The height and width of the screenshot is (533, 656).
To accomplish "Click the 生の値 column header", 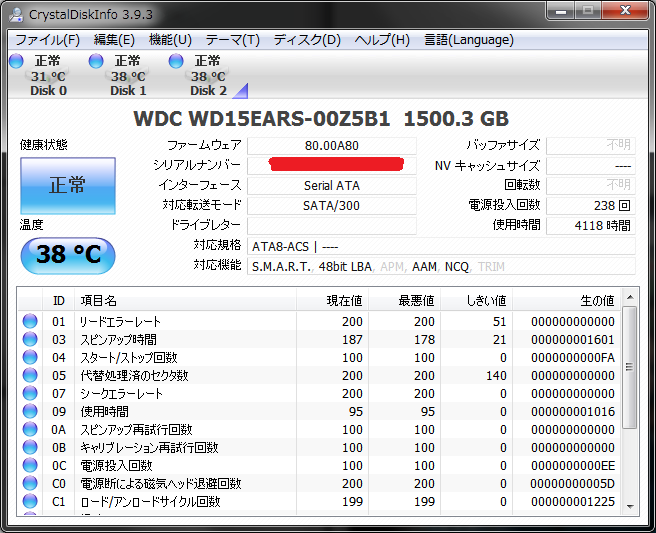I will click(x=566, y=300).
